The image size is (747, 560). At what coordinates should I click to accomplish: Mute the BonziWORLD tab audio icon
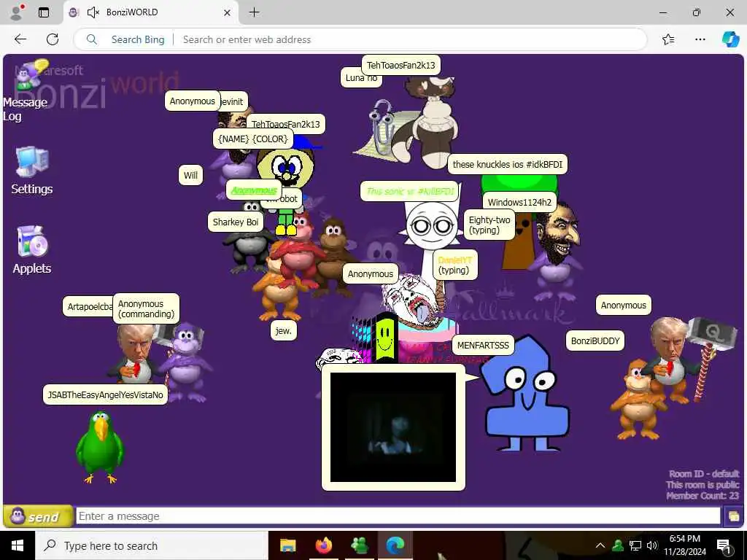[93, 12]
